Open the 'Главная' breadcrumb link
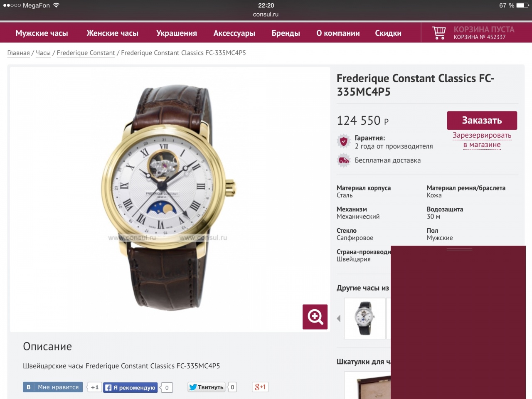This screenshot has height=399, width=532. (x=18, y=53)
